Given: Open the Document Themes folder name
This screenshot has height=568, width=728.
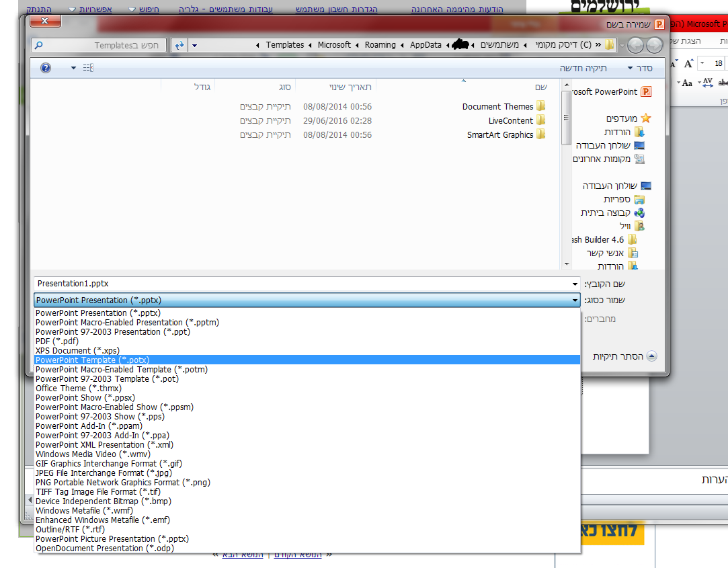Looking at the screenshot, I should point(497,107).
